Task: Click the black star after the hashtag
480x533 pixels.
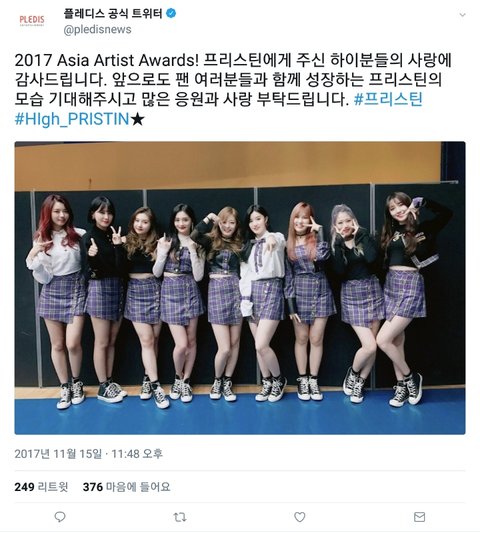Action: pos(138,119)
